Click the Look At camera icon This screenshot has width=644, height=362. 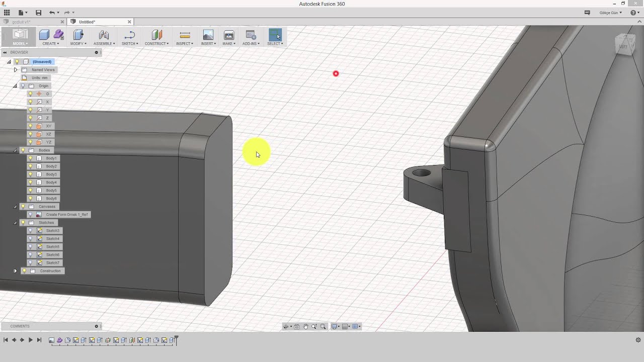pyautogui.click(x=297, y=326)
